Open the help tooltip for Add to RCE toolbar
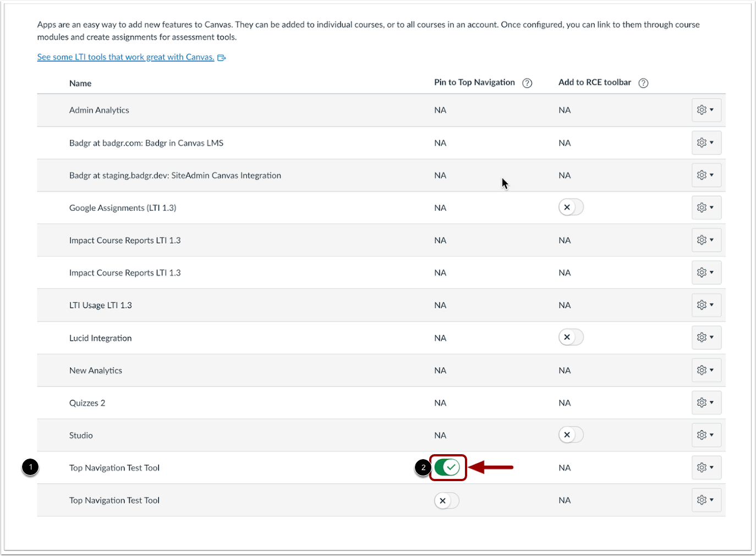 click(x=643, y=83)
